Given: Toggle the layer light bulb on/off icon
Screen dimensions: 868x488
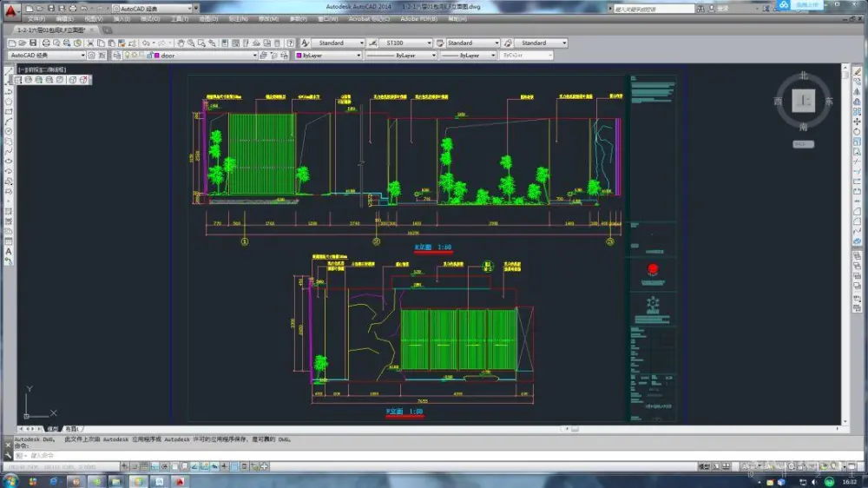Looking at the screenshot, I should point(125,55).
